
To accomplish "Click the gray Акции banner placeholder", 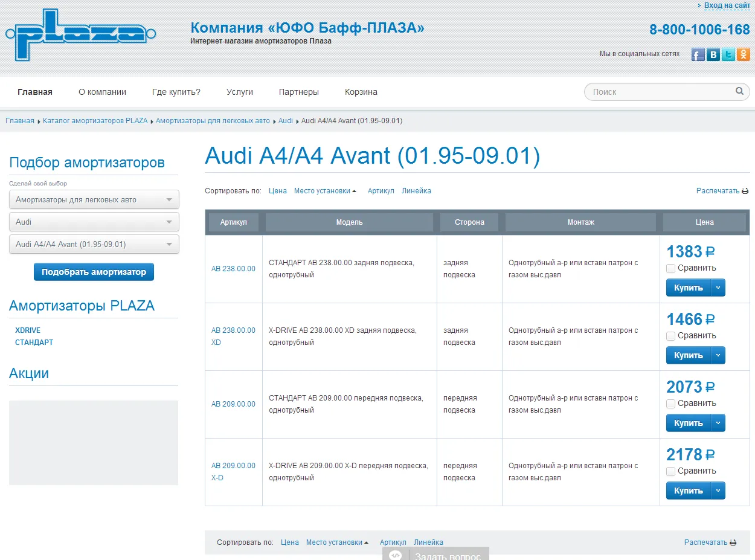I will click(94, 443).
